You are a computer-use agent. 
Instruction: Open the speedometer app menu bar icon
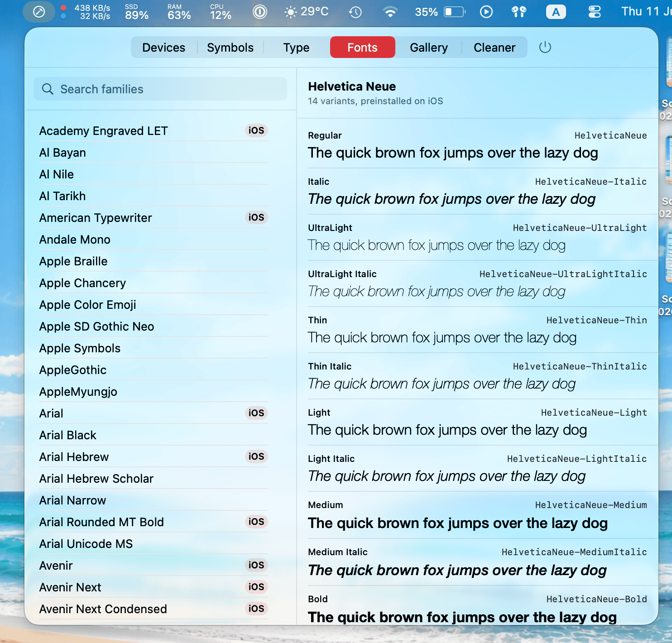pos(39,12)
